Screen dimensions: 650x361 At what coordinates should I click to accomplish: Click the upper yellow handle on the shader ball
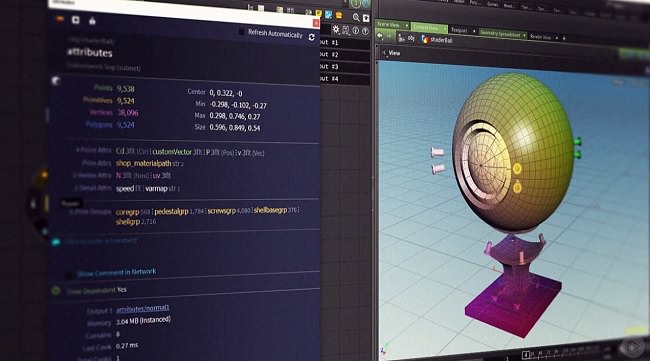click(517, 169)
